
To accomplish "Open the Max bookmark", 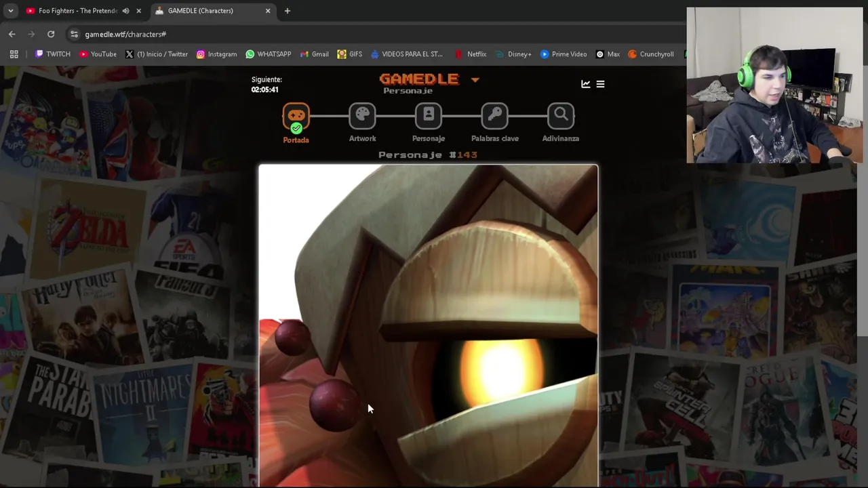I will coord(608,54).
